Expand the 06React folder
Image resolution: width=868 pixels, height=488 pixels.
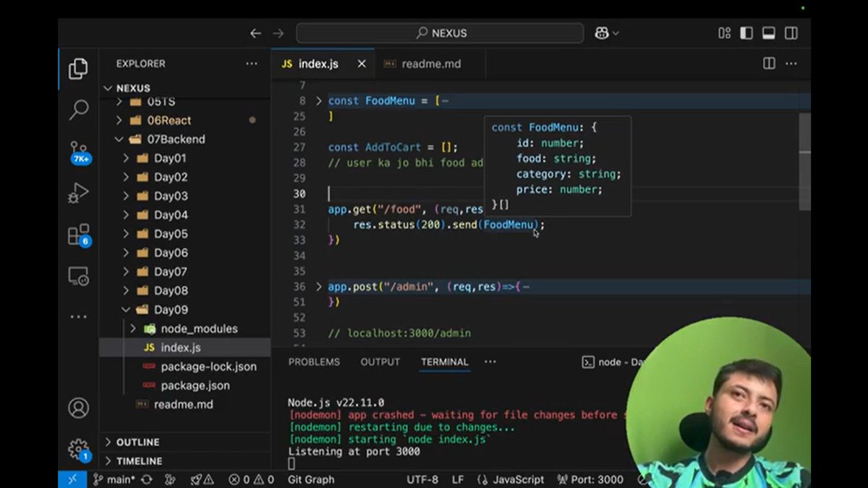(x=120, y=120)
